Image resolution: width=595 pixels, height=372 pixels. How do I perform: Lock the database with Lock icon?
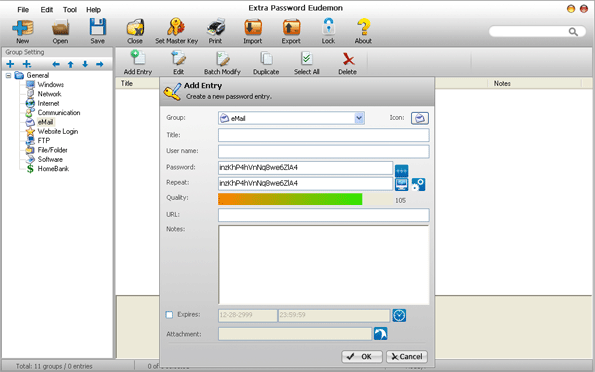[328, 27]
